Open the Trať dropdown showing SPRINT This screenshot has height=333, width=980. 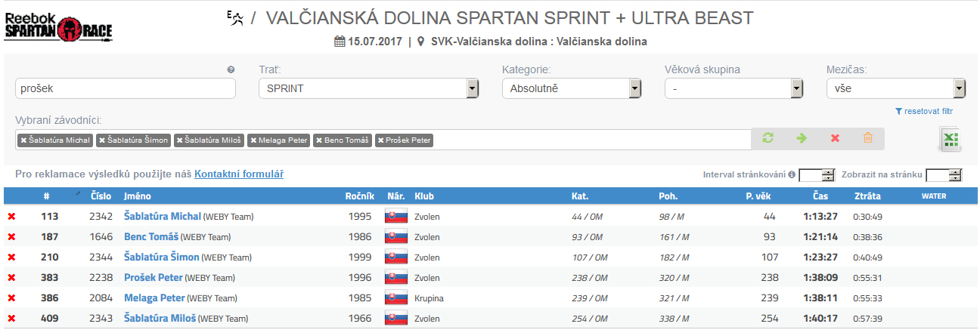tap(369, 88)
